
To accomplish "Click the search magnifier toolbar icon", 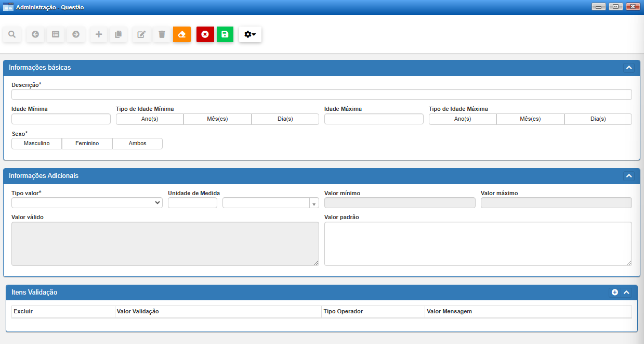I will click(x=11, y=34).
